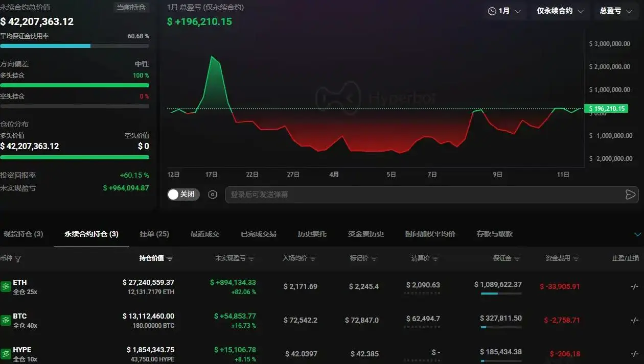Viewport: 644px width, 364px height.
Task: Expand the tab row chevron
Action: pyautogui.click(x=637, y=234)
